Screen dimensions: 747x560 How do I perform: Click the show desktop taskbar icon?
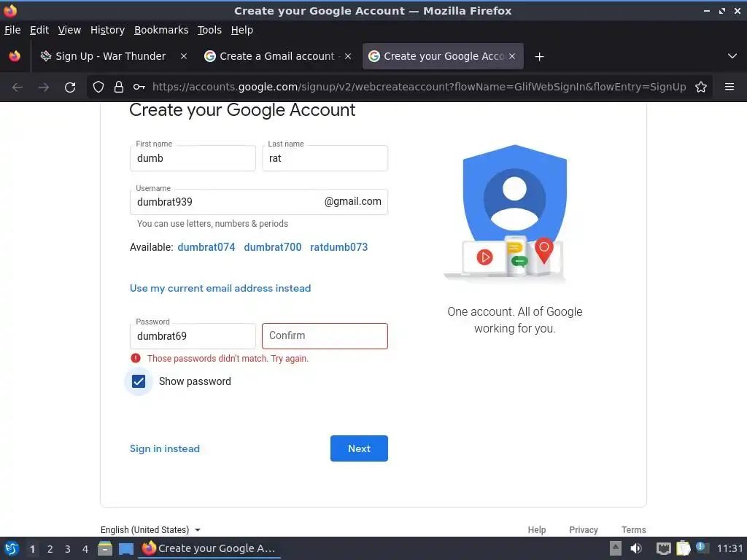pyautogui.click(x=125, y=549)
